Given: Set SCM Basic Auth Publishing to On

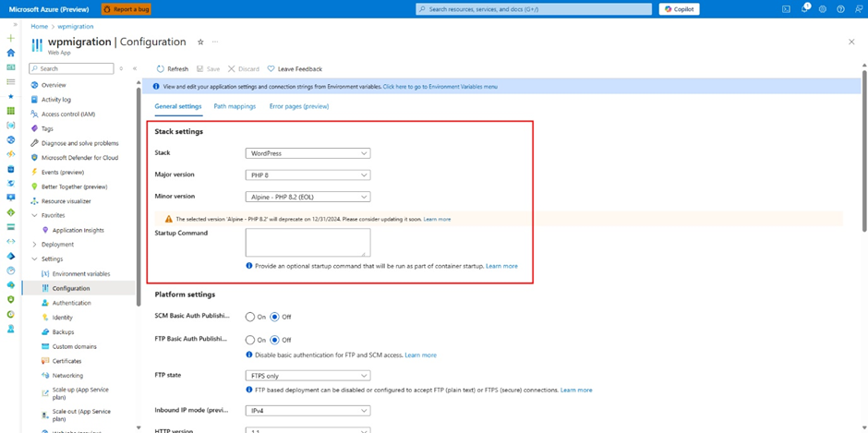Looking at the screenshot, I should [x=250, y=318].
